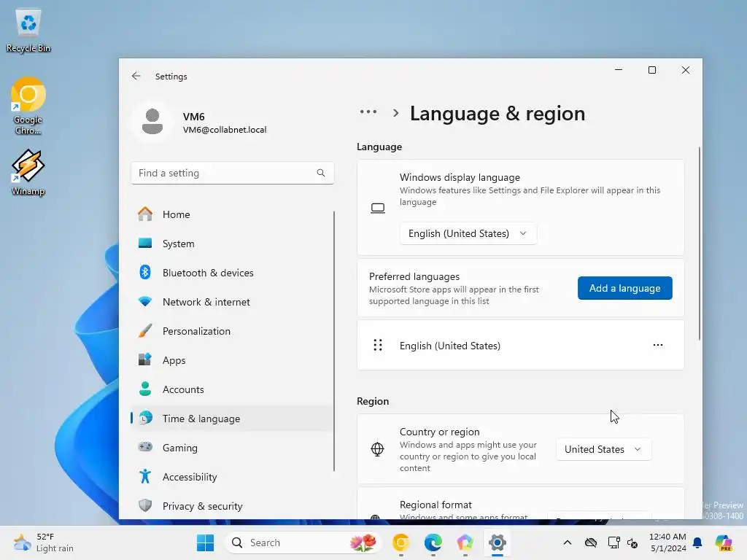
Task: Click the VM6@collabnet.local account text
Action: pyautogui.click(x=225, y=130)
